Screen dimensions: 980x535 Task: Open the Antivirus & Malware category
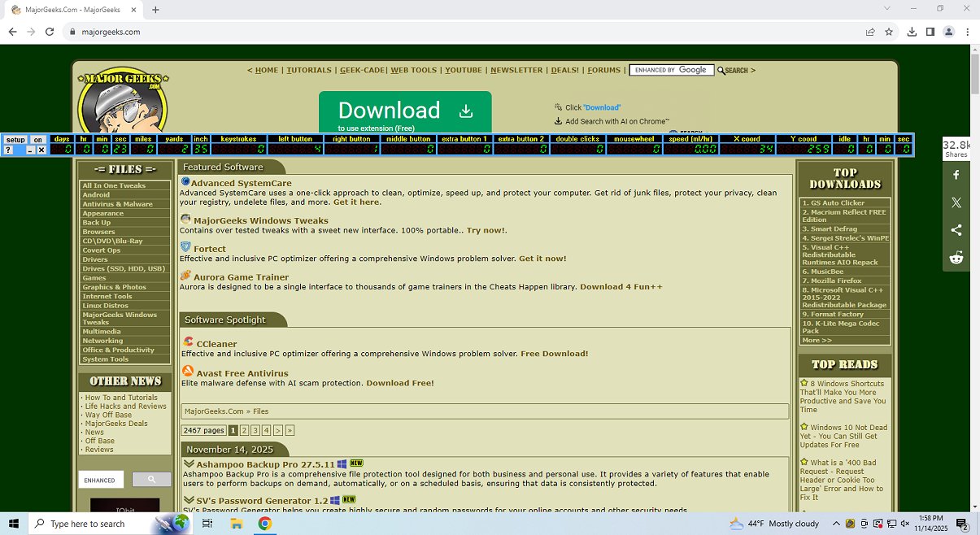(117, 204)
